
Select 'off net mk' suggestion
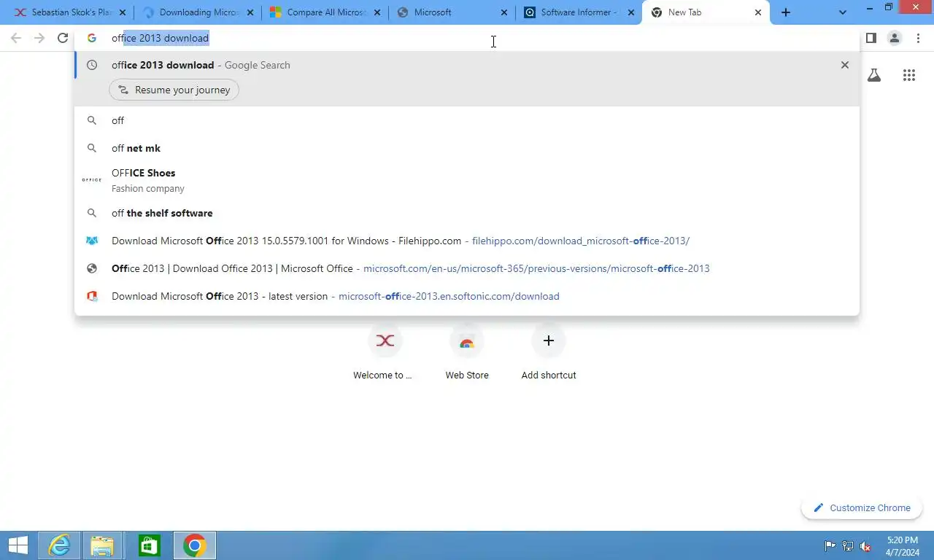click(x=467, y=148)
